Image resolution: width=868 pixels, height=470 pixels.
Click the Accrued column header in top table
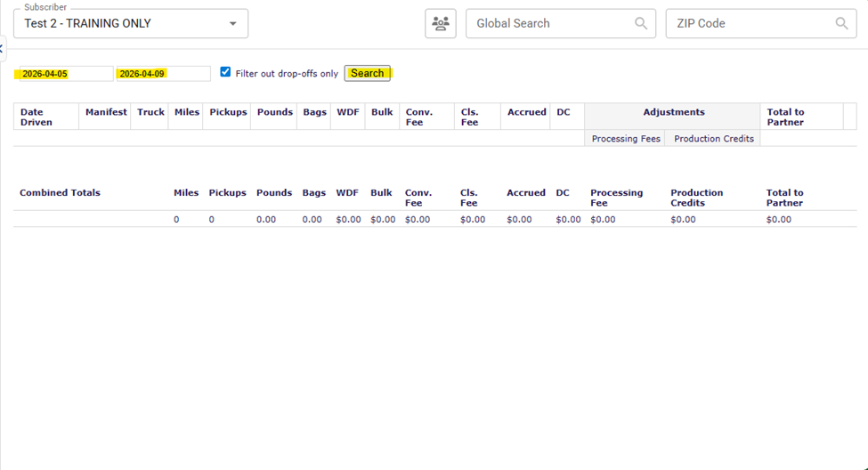[x=525, y=112]
